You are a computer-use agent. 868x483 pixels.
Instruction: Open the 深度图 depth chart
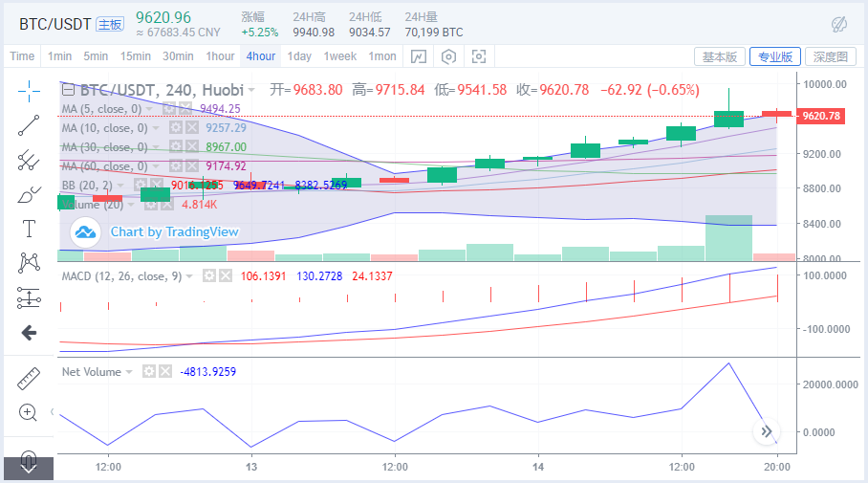pos(831,57)
